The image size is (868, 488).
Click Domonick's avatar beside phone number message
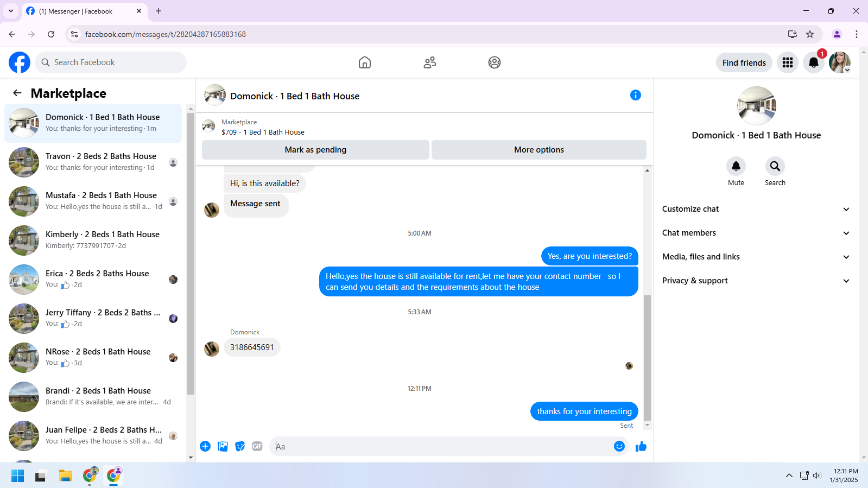tap(212, 348)
